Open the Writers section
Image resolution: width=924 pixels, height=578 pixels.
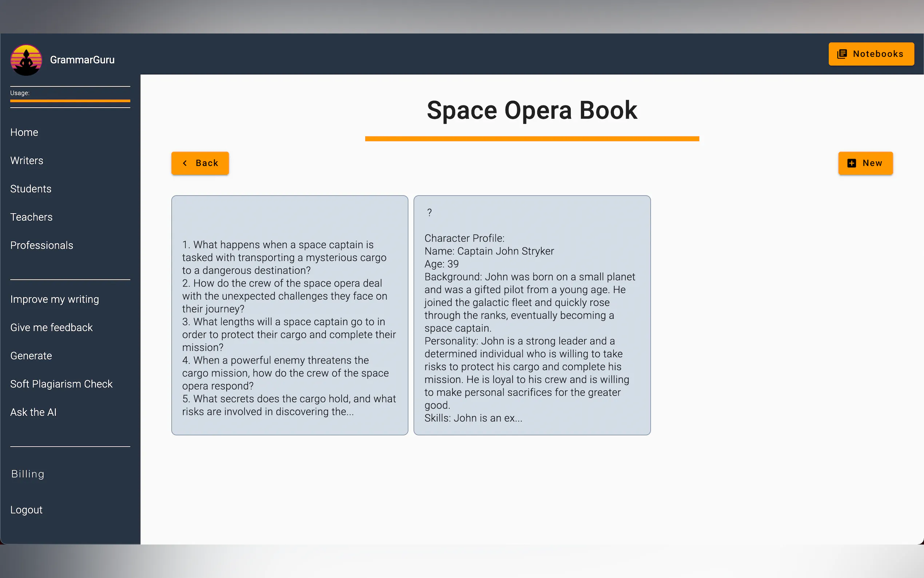[27, 161]
